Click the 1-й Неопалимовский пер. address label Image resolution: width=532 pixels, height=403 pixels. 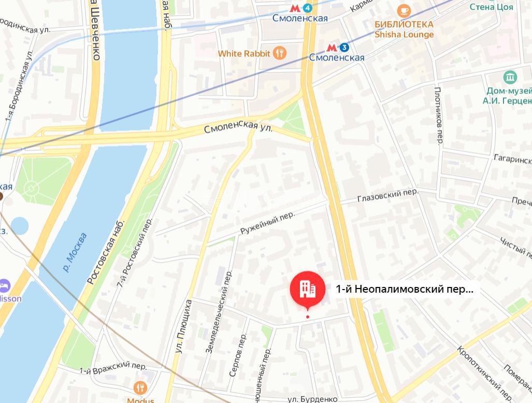click(404, 290)
